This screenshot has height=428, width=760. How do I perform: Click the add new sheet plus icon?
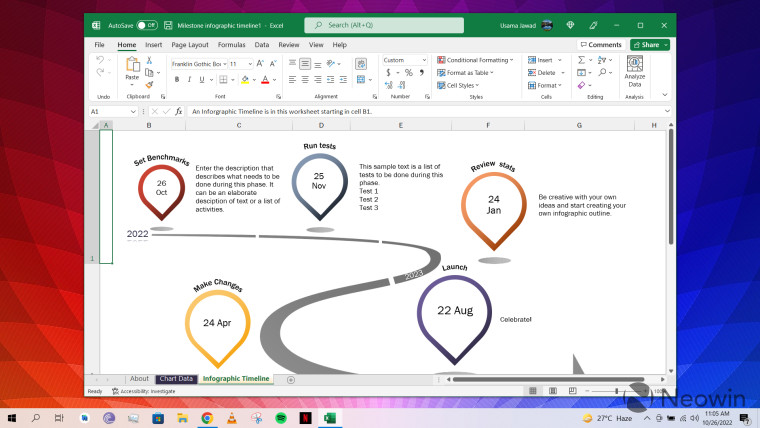291,380
